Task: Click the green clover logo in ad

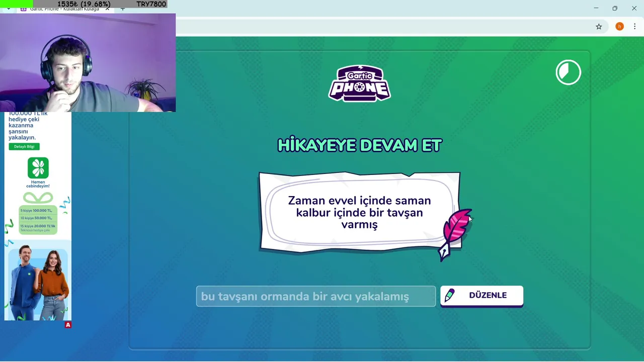Action: [x=38, y=168]
